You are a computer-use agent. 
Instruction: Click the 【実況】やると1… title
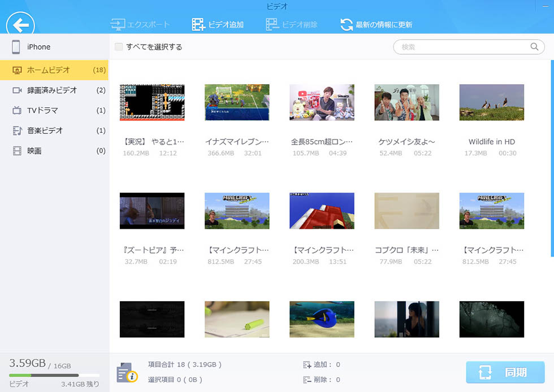tap(153, 142)
